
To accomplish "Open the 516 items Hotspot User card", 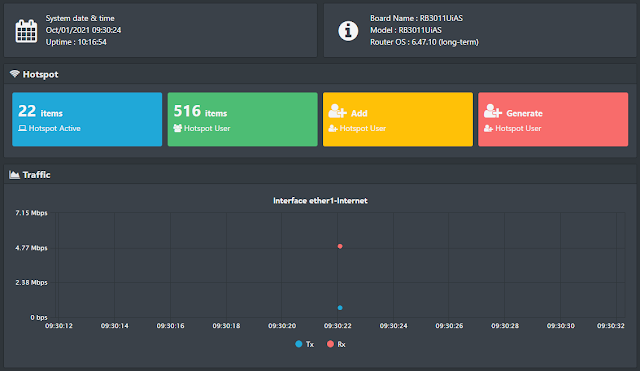I will (x=242, y=119).
